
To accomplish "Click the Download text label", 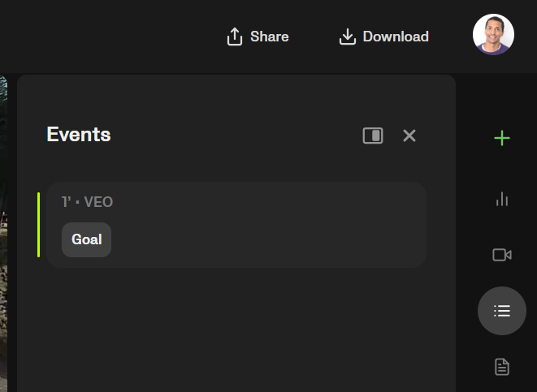I will click(x=396, y=37).
